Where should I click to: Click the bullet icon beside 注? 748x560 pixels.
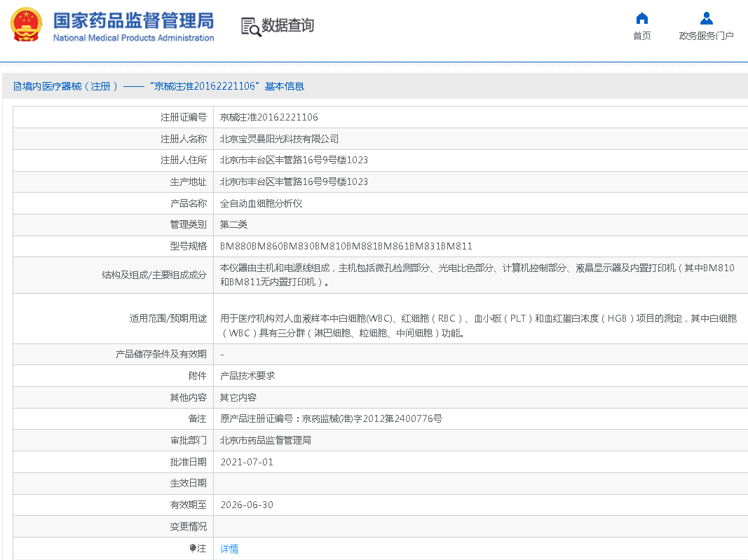[193, 548]
